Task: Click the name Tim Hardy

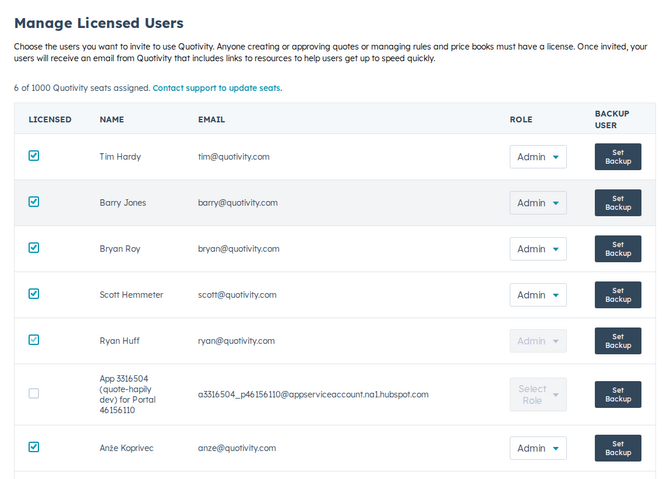Action: 120,157
